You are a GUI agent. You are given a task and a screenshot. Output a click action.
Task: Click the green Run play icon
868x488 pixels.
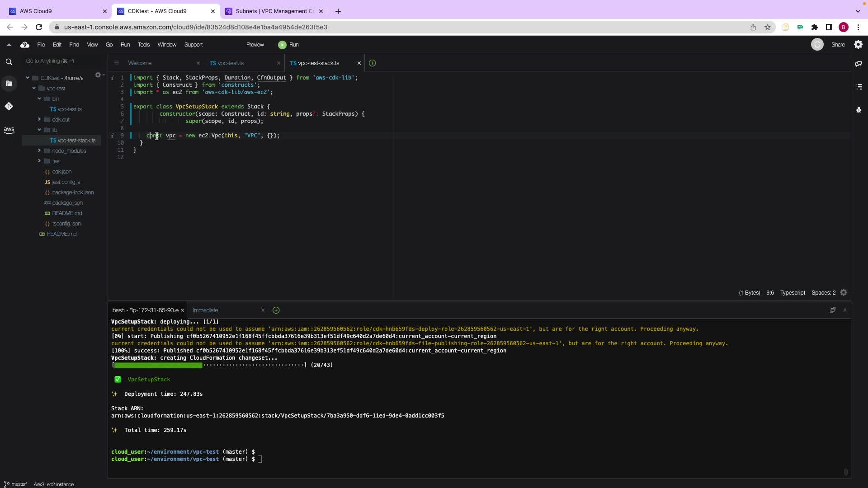coord(282,45)
